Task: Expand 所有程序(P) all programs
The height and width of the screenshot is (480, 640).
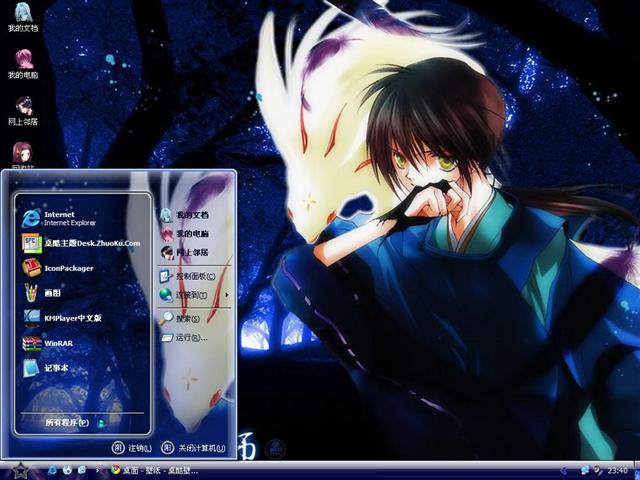Action: tap(76, 423)
